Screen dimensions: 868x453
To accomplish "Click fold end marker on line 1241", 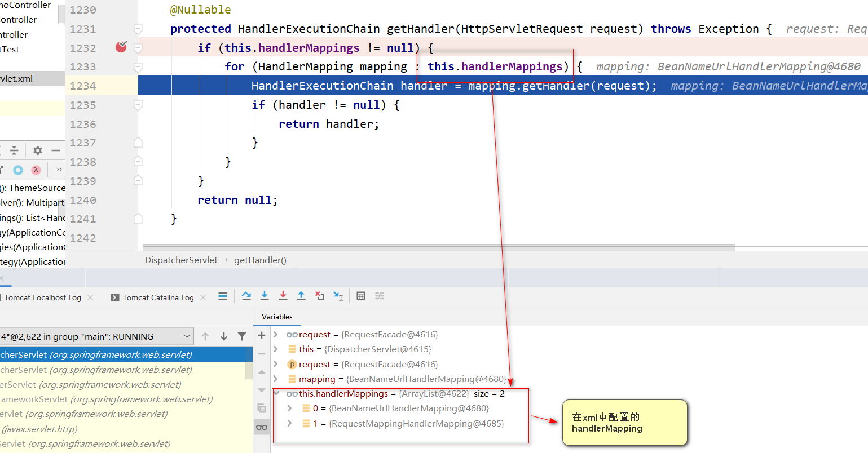I will click(x=138, y=219).
